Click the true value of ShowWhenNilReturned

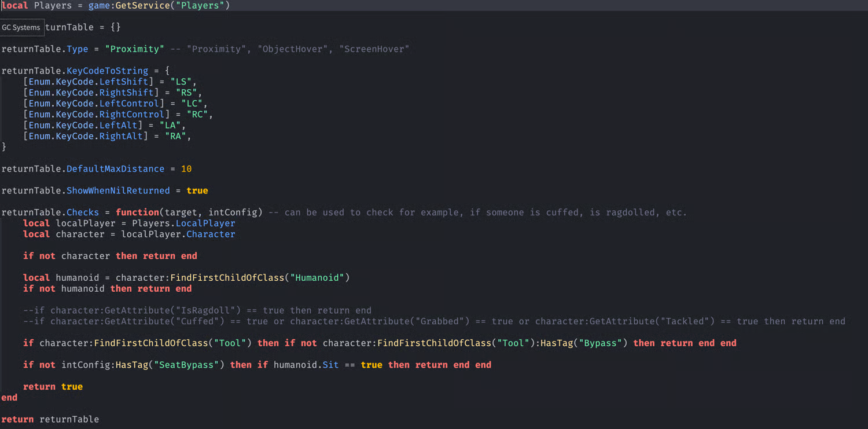click(x=197, y=190)
